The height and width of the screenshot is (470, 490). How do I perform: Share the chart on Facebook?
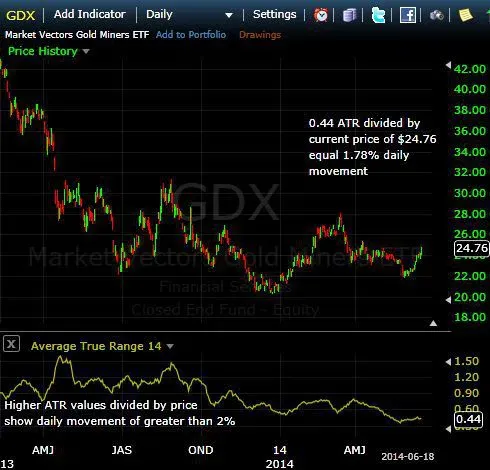point(408,15)
